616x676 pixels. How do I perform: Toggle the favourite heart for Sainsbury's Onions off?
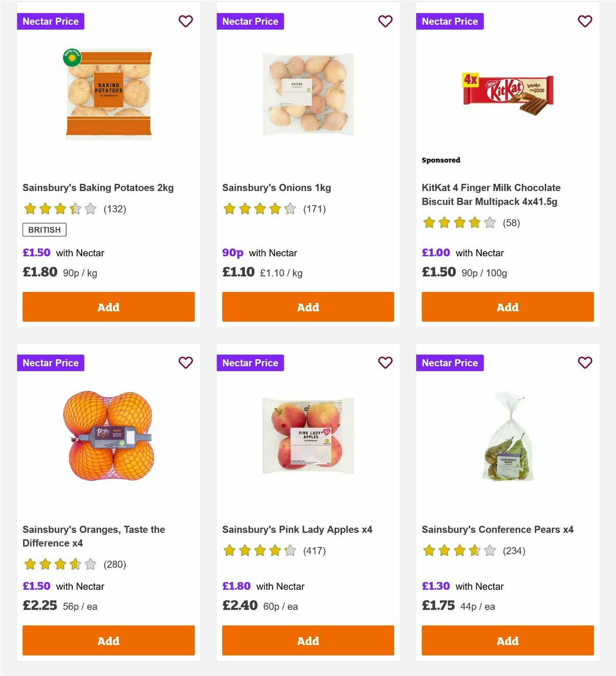pyautogui.click(x=385, y=21)
